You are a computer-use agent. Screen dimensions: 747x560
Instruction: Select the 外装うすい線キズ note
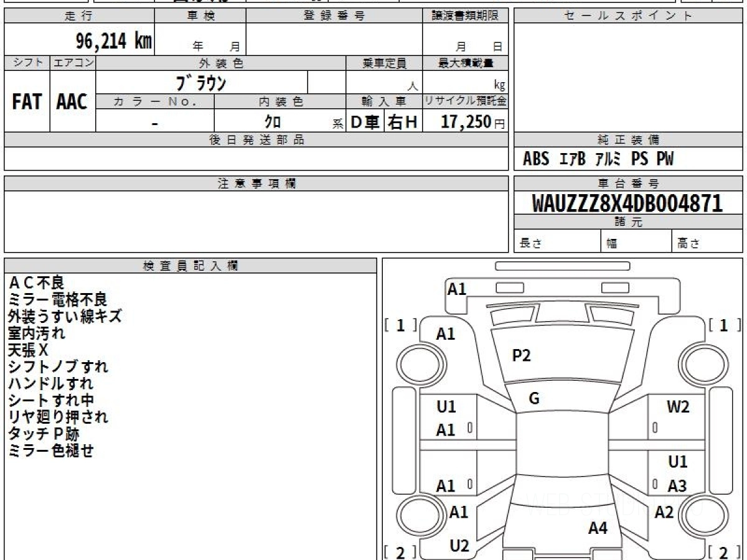(x=65, y=317)
